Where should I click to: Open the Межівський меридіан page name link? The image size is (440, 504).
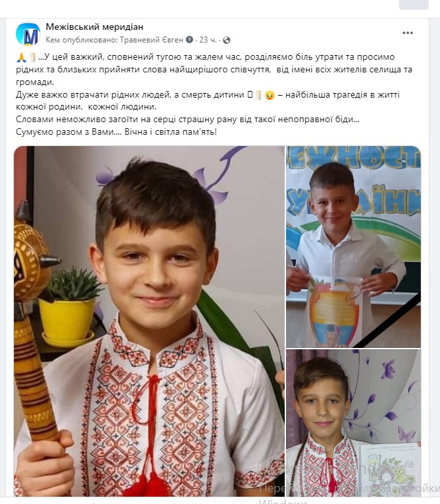coord(94,27)
